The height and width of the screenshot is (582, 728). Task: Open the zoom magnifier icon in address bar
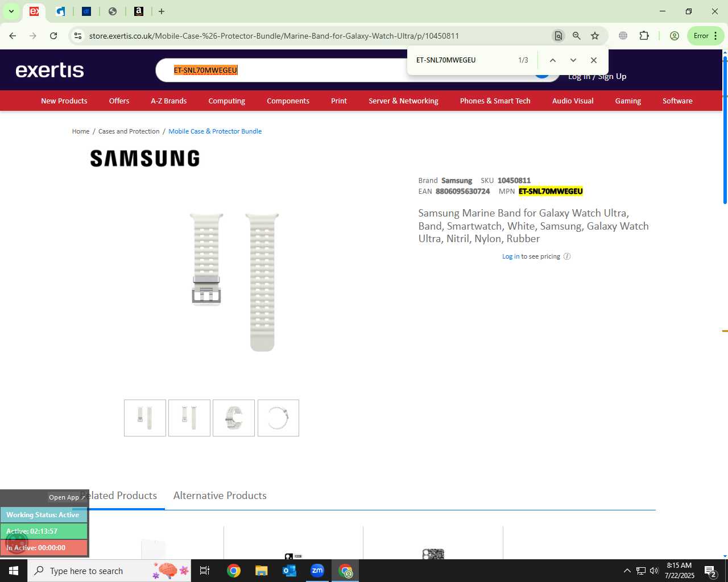tap(577, 36)
